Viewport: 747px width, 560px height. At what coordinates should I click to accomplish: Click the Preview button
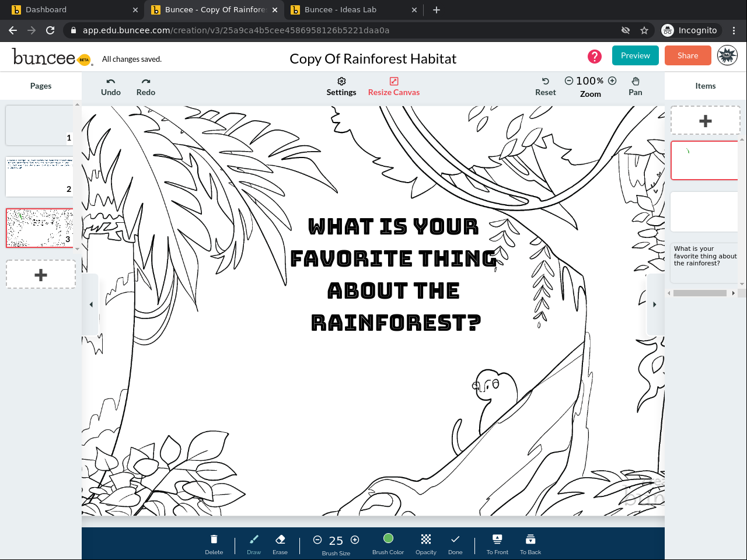636,55
